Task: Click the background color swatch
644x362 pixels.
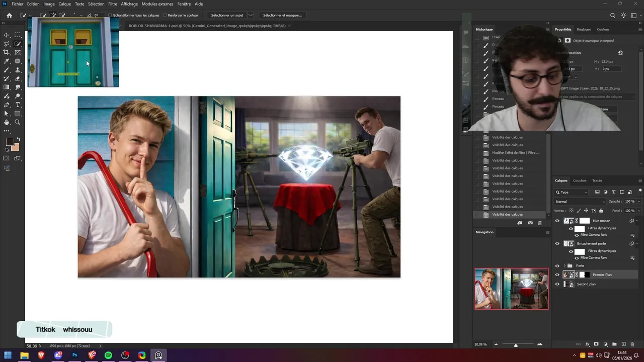Action: [16, 147]
